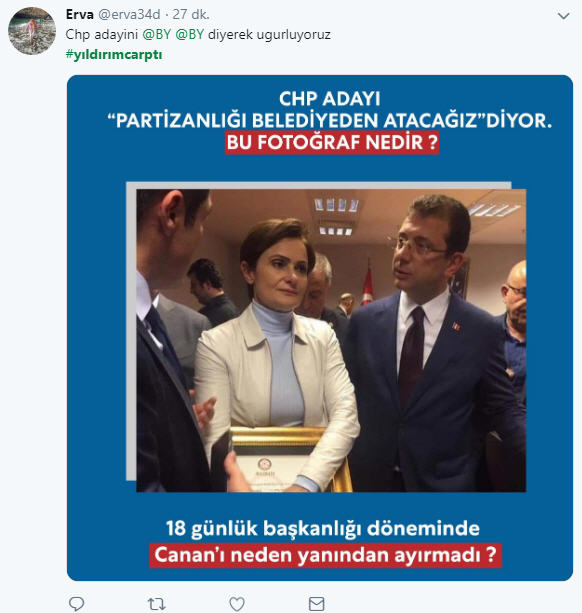Click the display name Erva
The height and width of the screenshot is (613, 582).
pyautogui.click(x=80, y=14)
